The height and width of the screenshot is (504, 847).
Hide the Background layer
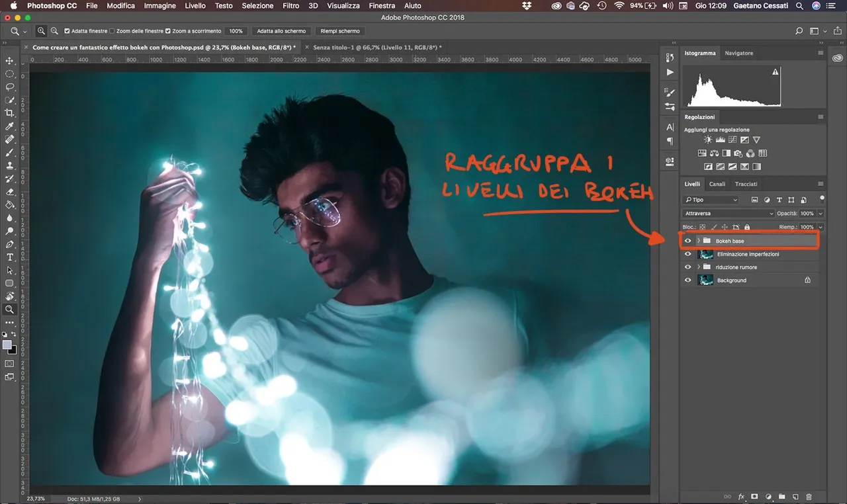click(x=688, y=280)
